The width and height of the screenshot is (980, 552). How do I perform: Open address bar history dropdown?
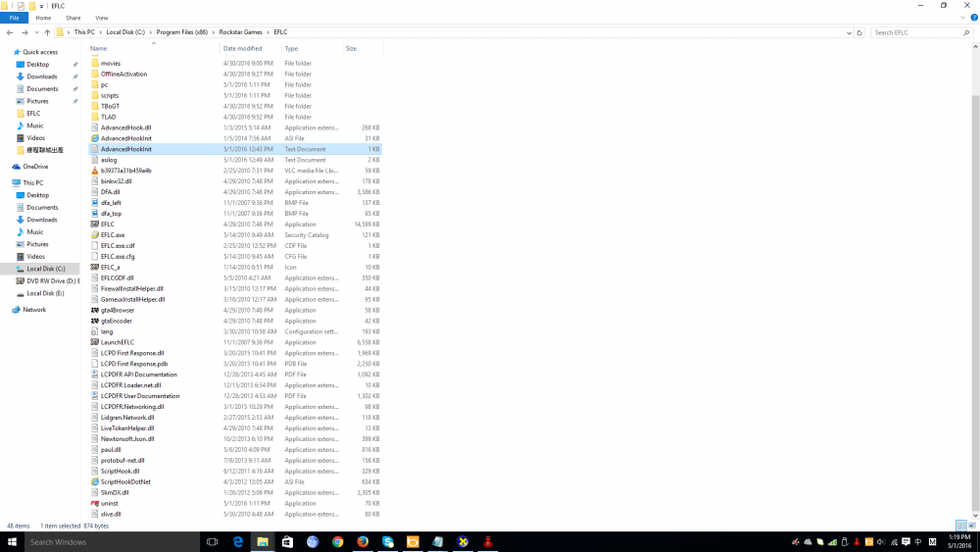click(849, 32)
